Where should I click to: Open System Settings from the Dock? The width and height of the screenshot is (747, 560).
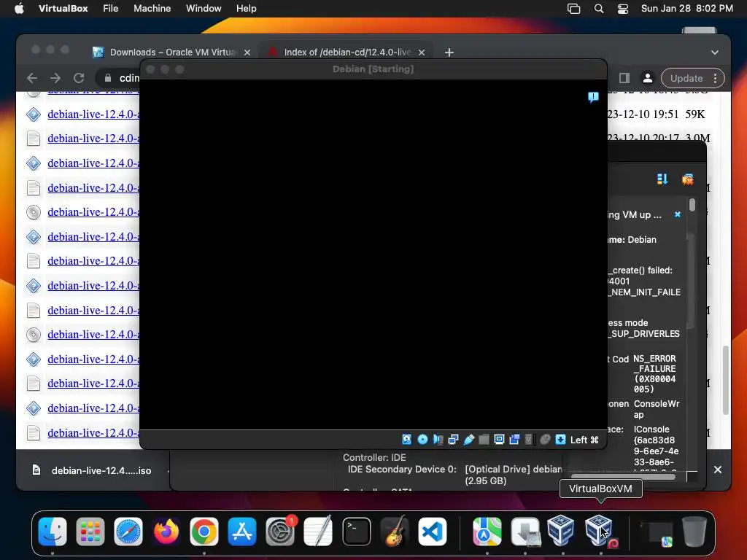coord(280,532)
